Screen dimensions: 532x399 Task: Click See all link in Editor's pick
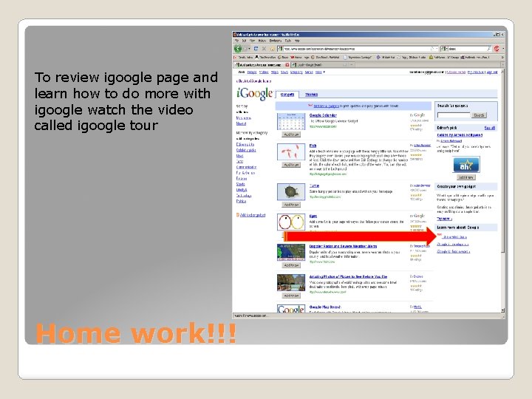[490, 128]
